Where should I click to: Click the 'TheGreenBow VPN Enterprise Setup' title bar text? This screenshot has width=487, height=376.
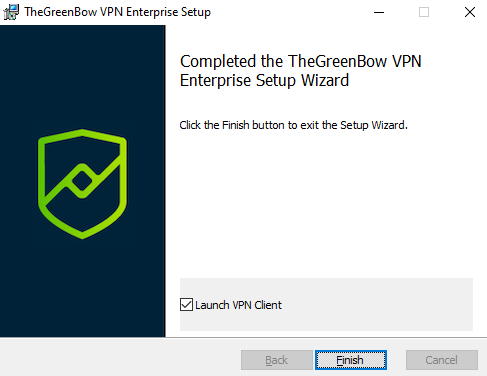pos(117,12)
